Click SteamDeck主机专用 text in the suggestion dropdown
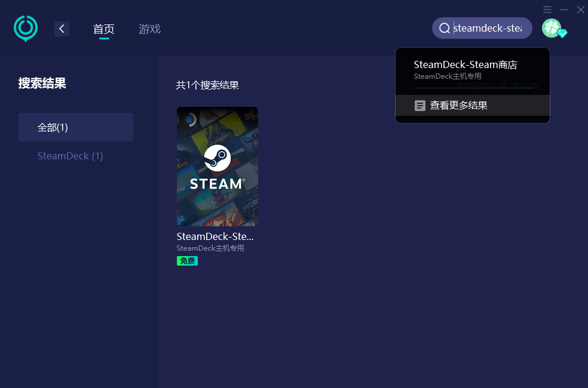588x388 pixels. [448, 76]
